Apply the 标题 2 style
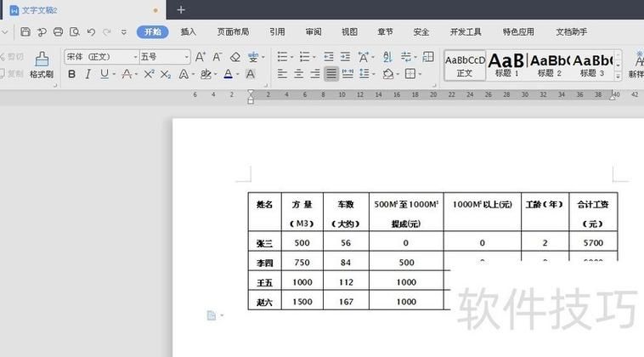The height and width of the screenshot is (357, 644). [549, 65]
